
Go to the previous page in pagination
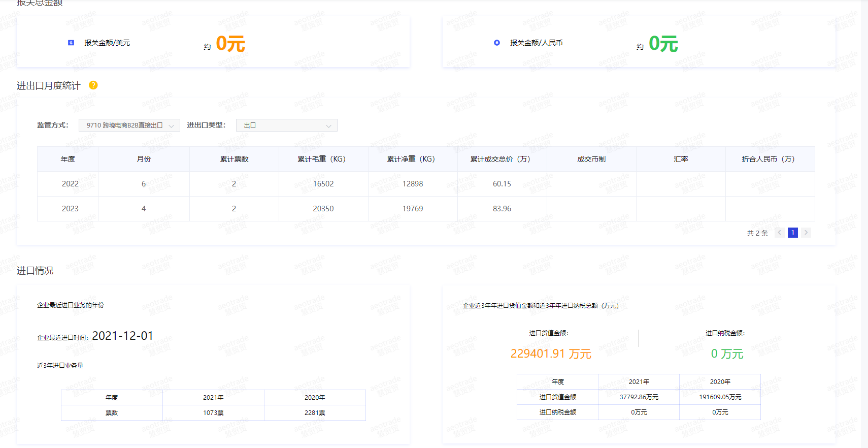click(780, 233)
